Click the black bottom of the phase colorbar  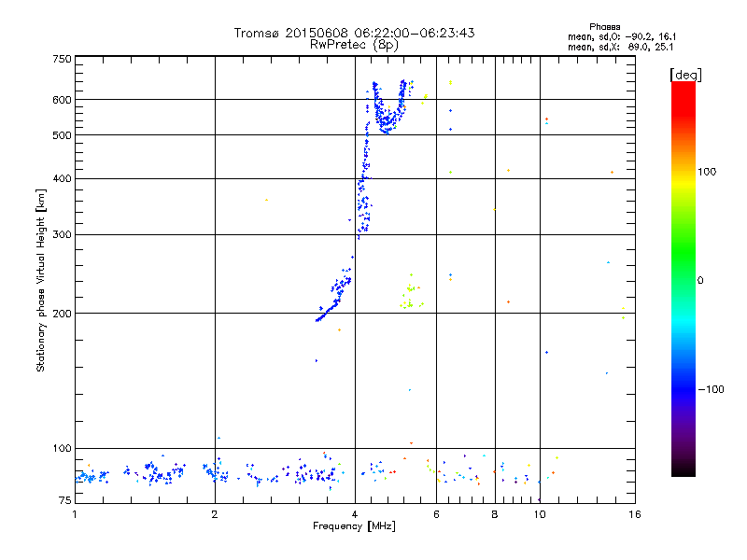tap(684, 469)
